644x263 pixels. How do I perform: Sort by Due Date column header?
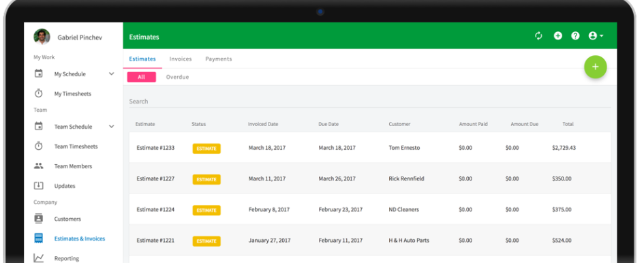tap(328, 124)
